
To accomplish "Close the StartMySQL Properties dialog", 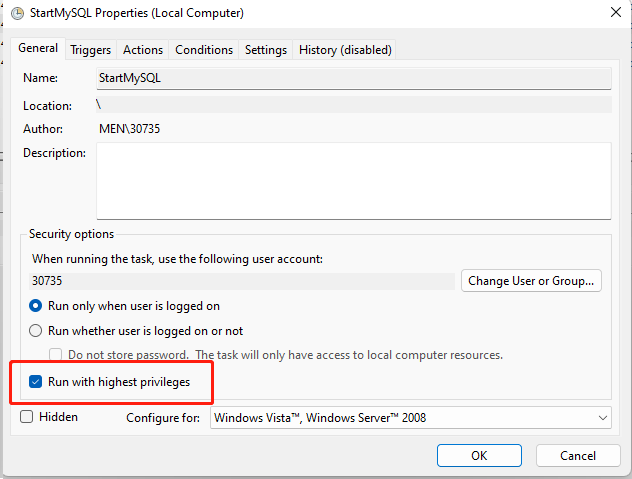I will (x=611, y=14).
